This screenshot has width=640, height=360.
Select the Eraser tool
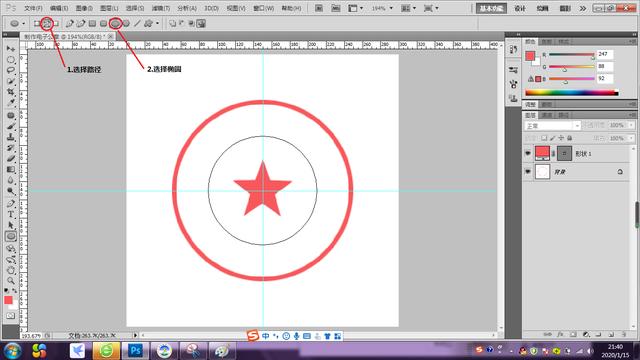(x=11, y=159)
